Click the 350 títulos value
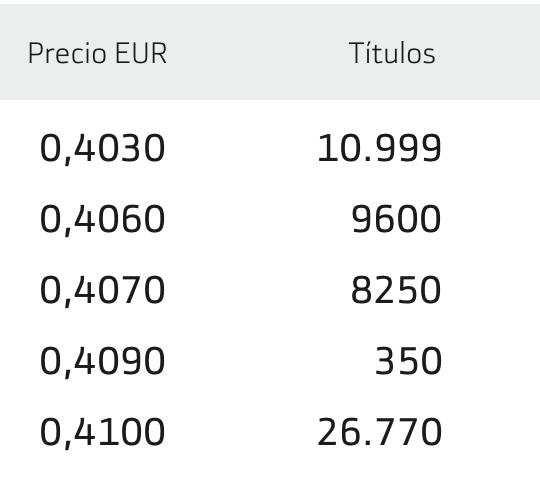Image resolution: width=540 pixels, height=492 pixels. (x=408, y=361)
